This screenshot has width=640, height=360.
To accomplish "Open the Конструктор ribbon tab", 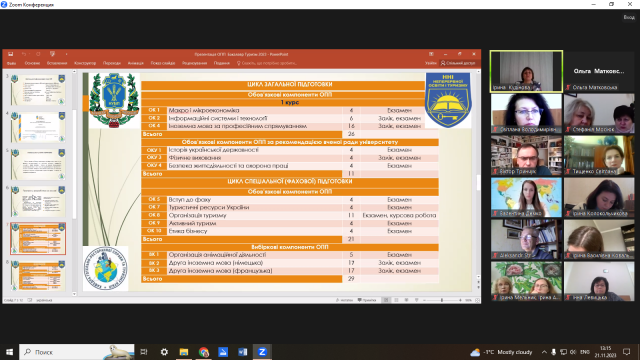I will pos(85,63).
